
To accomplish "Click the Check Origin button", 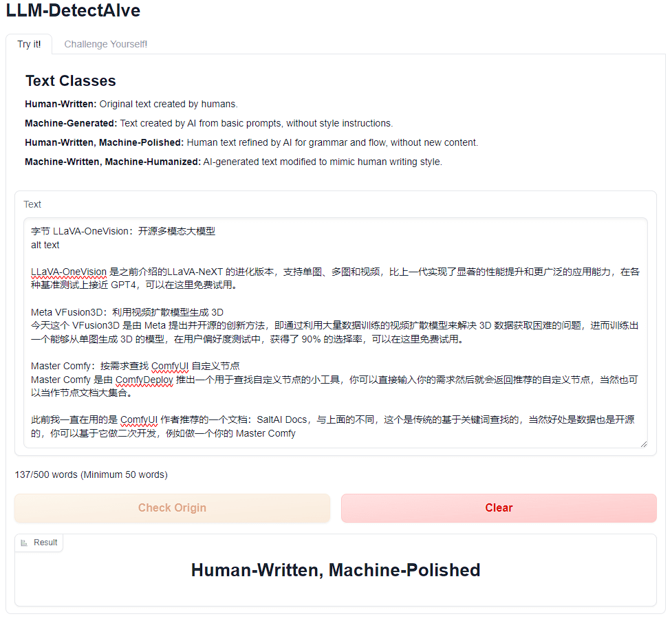I will [172, 507].
